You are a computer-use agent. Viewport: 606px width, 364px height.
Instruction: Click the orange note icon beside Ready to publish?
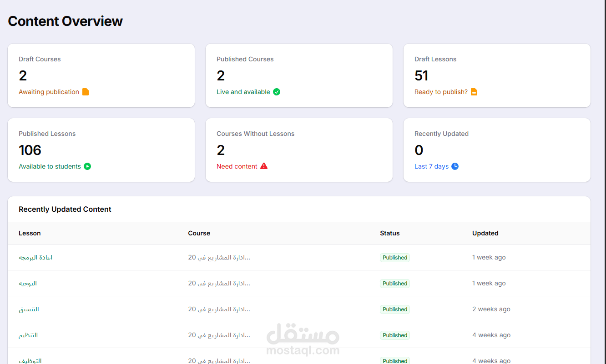474,92
